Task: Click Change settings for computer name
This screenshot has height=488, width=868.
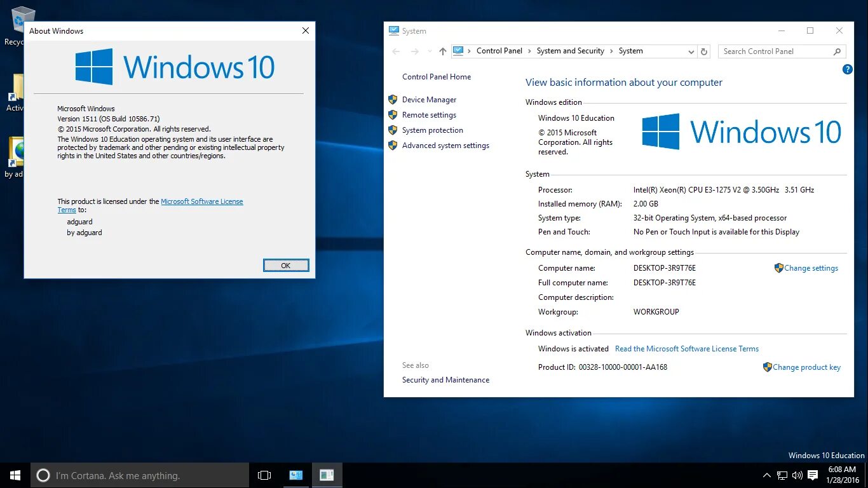Action: tap(811, 268)
